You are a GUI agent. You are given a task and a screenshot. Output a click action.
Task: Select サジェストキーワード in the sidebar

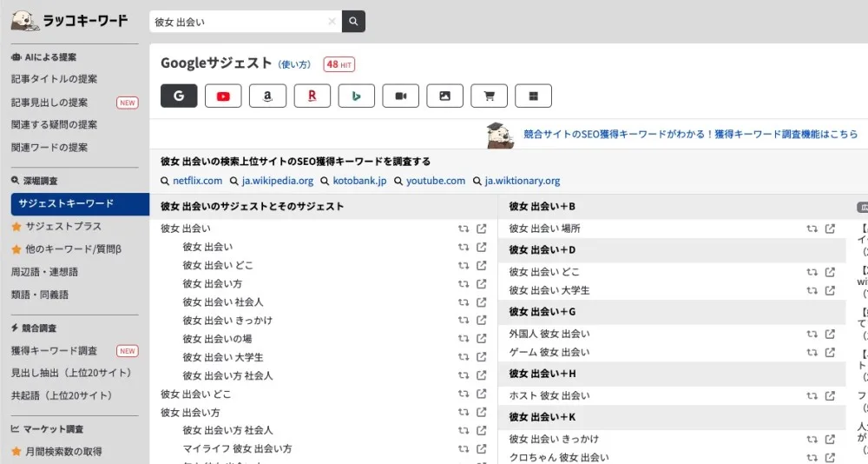[x=80, y=204]
